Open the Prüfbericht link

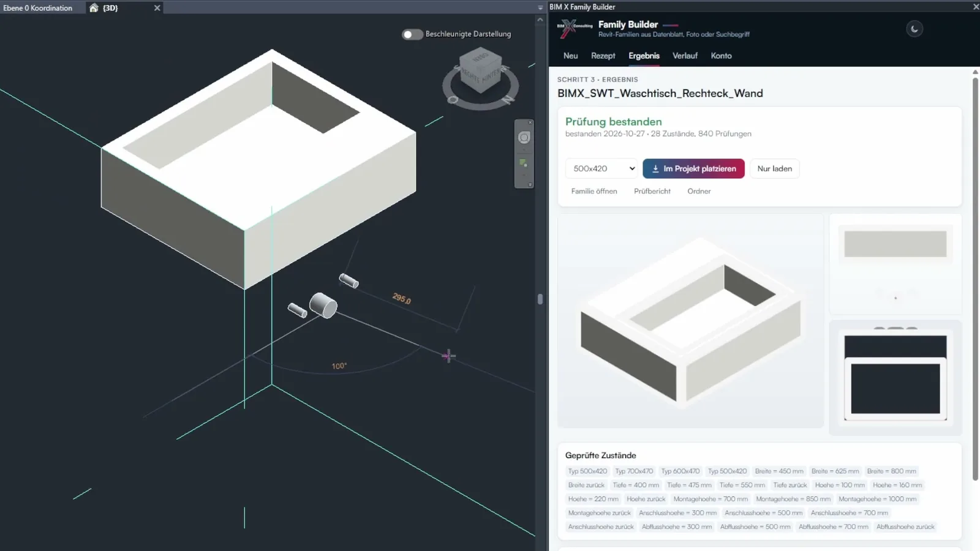tap(652, 191)
